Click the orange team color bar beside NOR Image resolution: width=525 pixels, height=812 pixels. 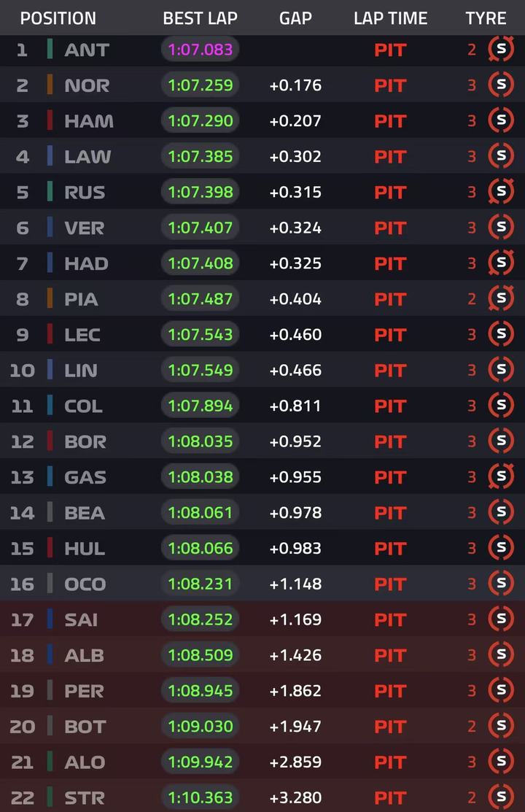pos(50,85)
